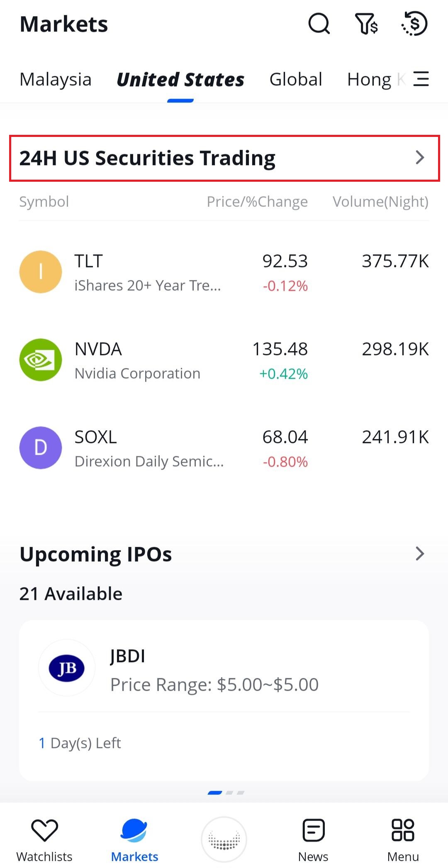The width and height of the screenshot is (448, 868).
Task: Tap the center AI assistant button
Action: coord(224,839)
